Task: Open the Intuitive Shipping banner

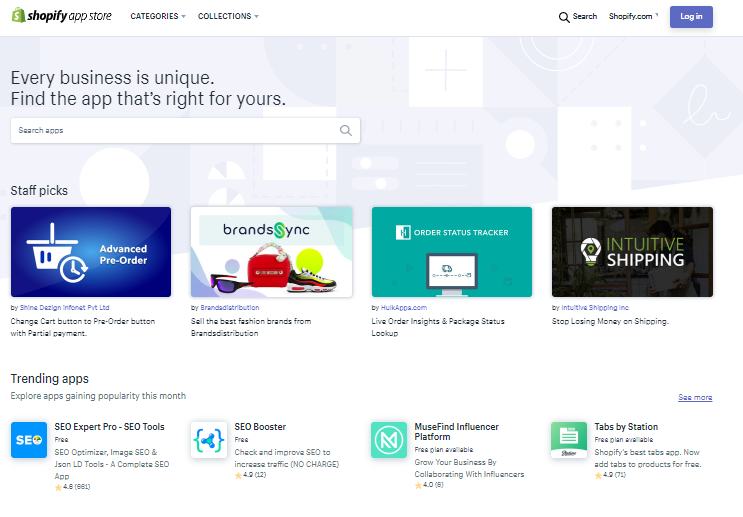Action: (632, 252)
